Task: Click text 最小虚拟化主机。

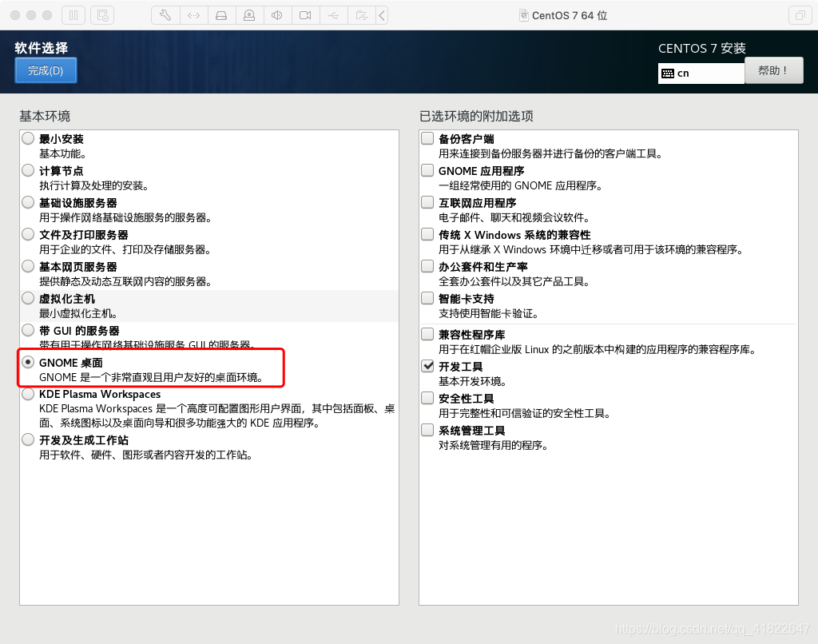Action: [78, 314]
